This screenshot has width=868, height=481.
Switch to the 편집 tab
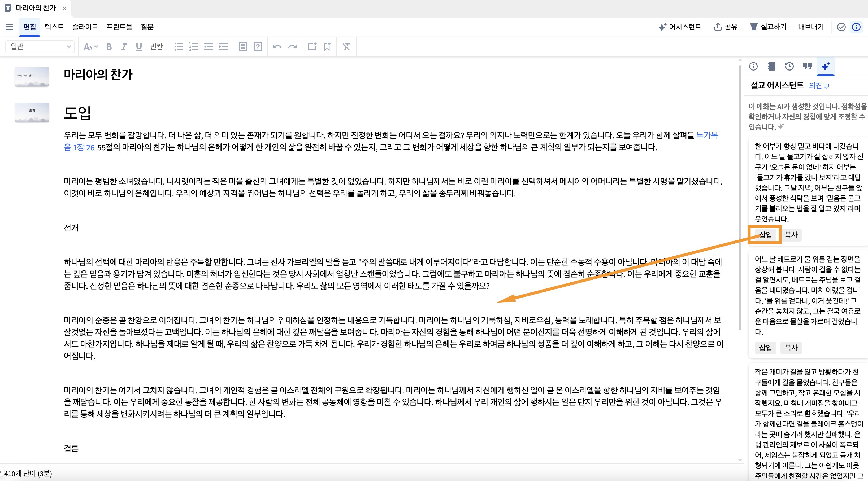coord(30,27)
